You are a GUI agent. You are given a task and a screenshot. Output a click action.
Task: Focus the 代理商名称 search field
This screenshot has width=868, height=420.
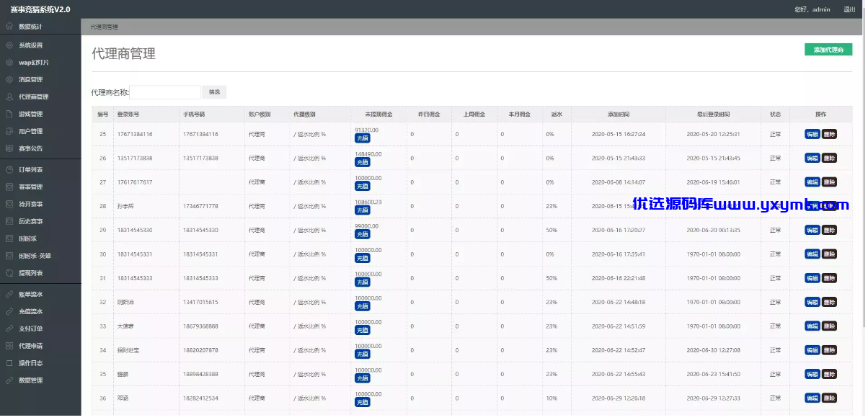[166, 92]
